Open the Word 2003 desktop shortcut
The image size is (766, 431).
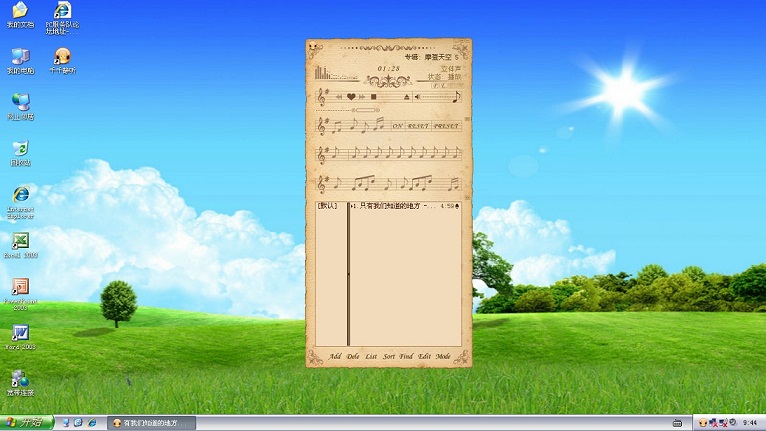[21, 337]
